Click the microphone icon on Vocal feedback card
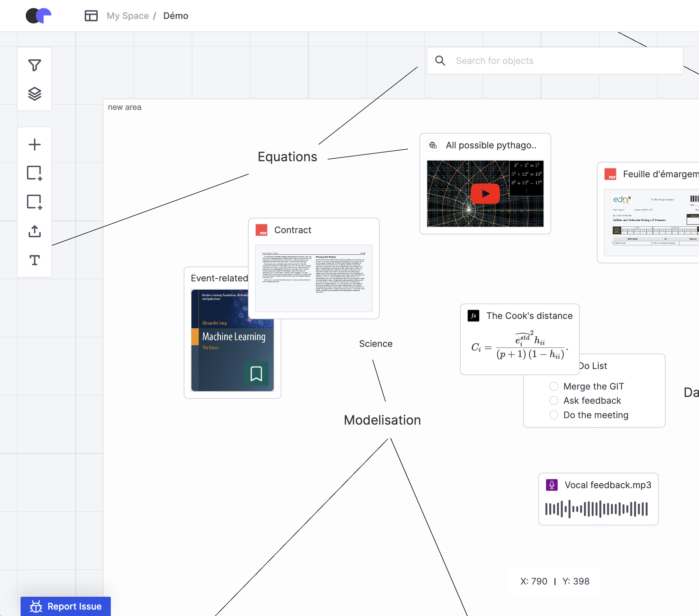This screenshot has width=699, height=616. click(552, 485)
